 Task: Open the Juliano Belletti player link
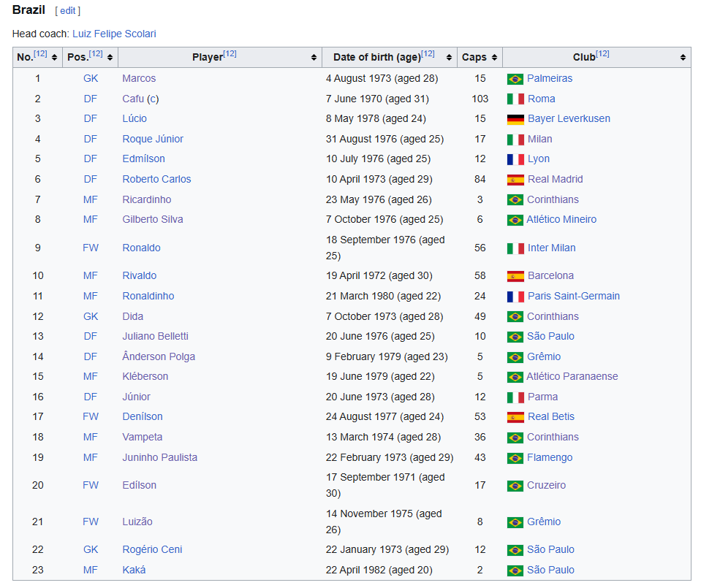(155, 337)
